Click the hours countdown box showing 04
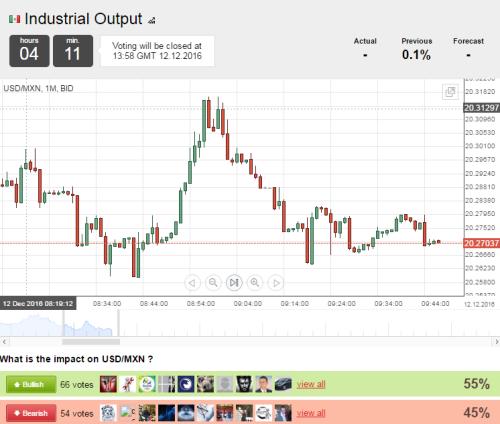Viewport: 500px width, 424px height. (x=29, y=51)
